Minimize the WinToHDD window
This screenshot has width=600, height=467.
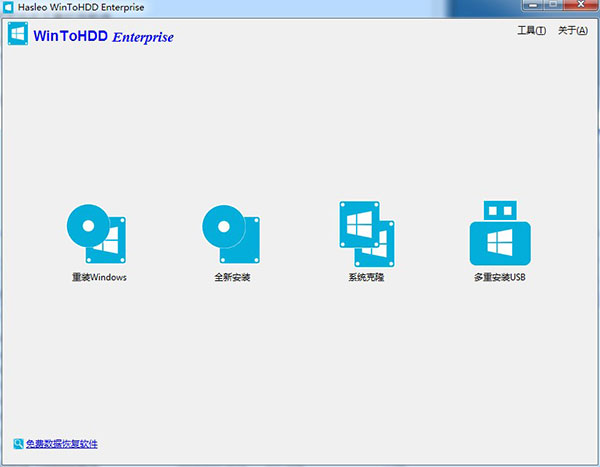(x=532, y=5)
